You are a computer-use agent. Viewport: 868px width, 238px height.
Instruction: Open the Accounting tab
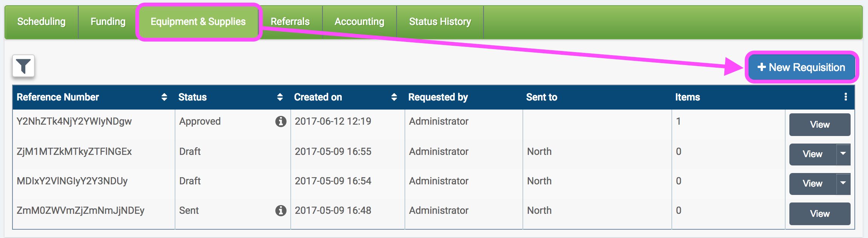coord(359,22)
